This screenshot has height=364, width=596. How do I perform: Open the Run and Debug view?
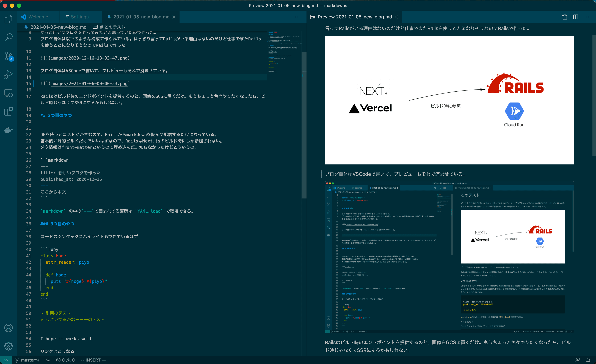(x=9, y=74)
